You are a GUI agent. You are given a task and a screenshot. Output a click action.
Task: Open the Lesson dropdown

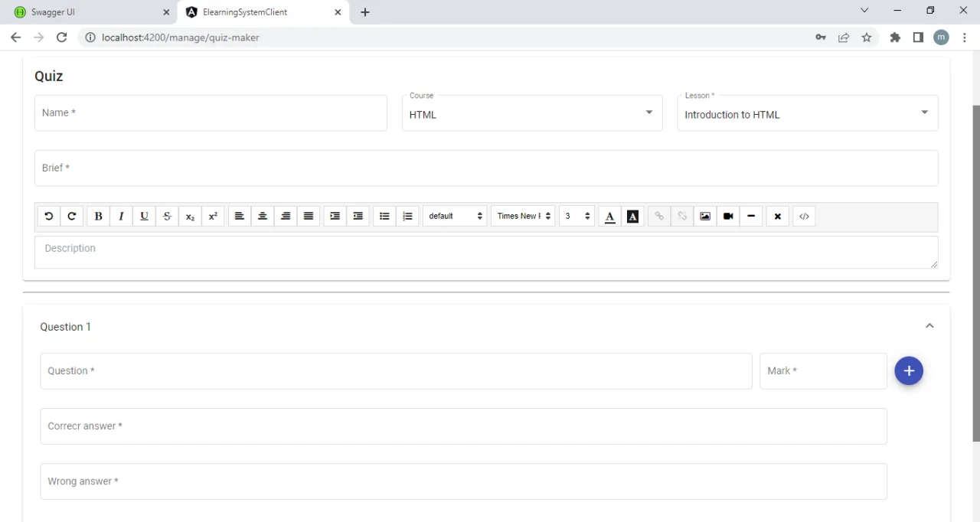[808, 113]
